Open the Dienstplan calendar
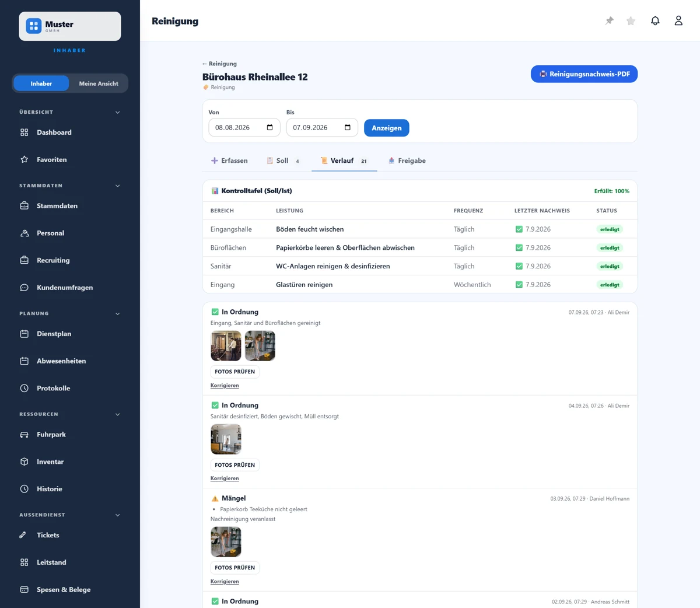Viewport: 700px width, 608px height. click(70, 334)
